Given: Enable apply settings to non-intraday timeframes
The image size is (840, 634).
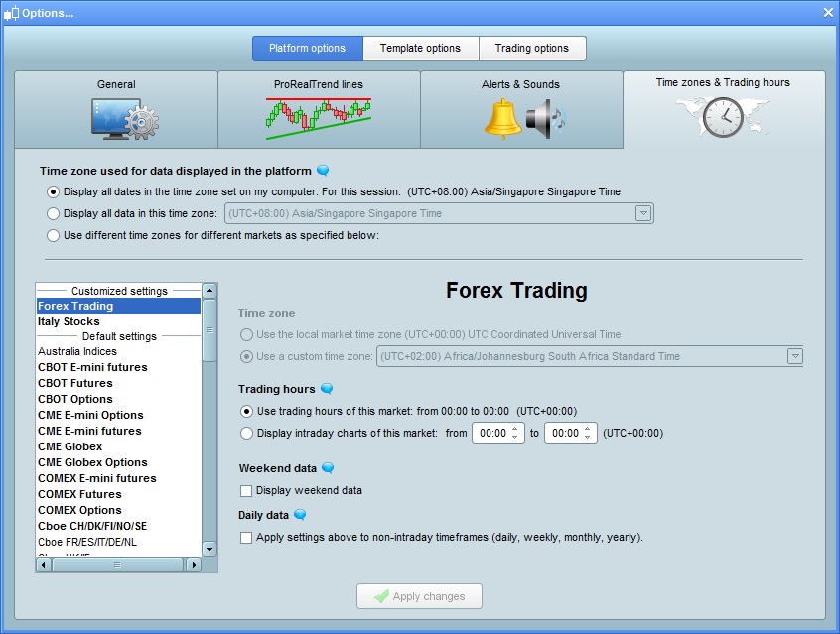Looking at the screenshot, I should (x=246, y=538).
